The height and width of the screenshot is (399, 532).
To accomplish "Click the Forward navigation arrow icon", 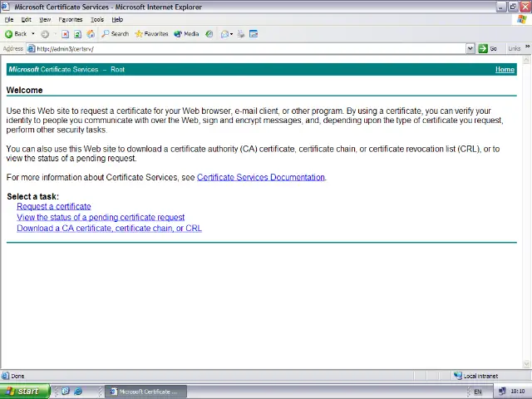I will tap(45, 34).
